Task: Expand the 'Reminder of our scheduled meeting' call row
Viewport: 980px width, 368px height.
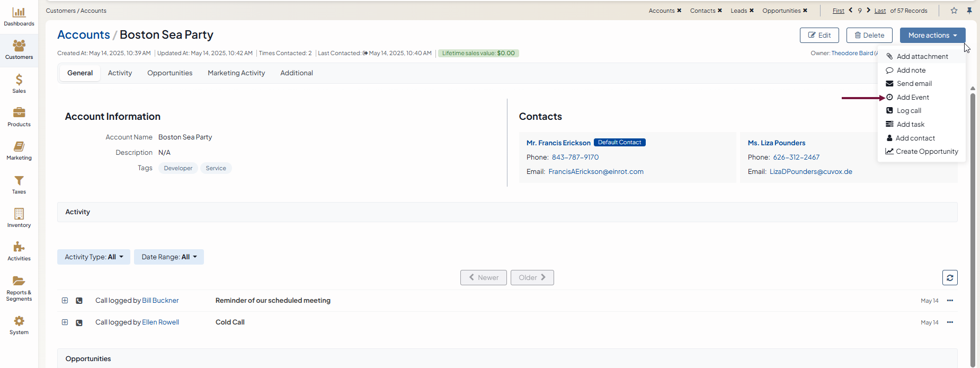Action: tap(65, 301)
